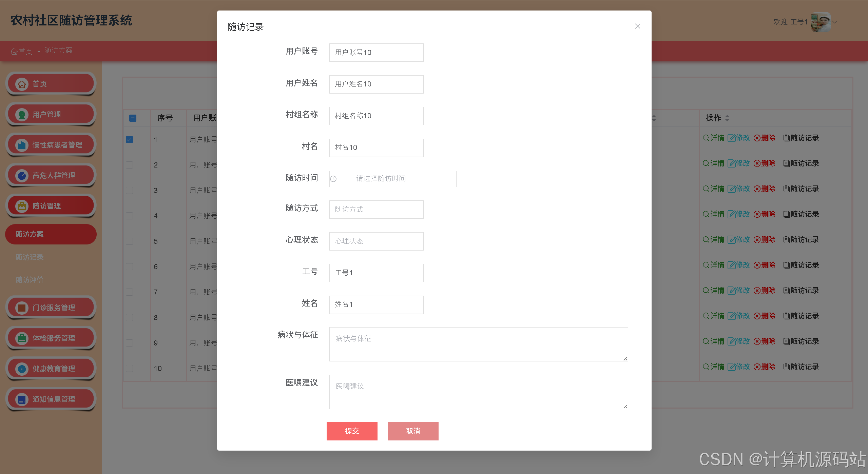This screenshot has height=474, width=868.
Task: Click 修改 edit icon in row 2
Action: pos(732,163)
